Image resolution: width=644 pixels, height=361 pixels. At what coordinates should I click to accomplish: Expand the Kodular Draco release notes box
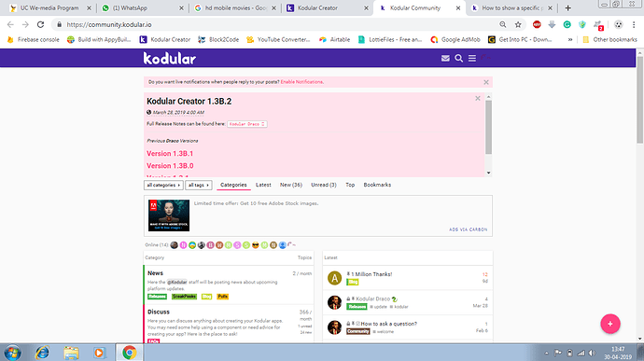coord(246,124)
